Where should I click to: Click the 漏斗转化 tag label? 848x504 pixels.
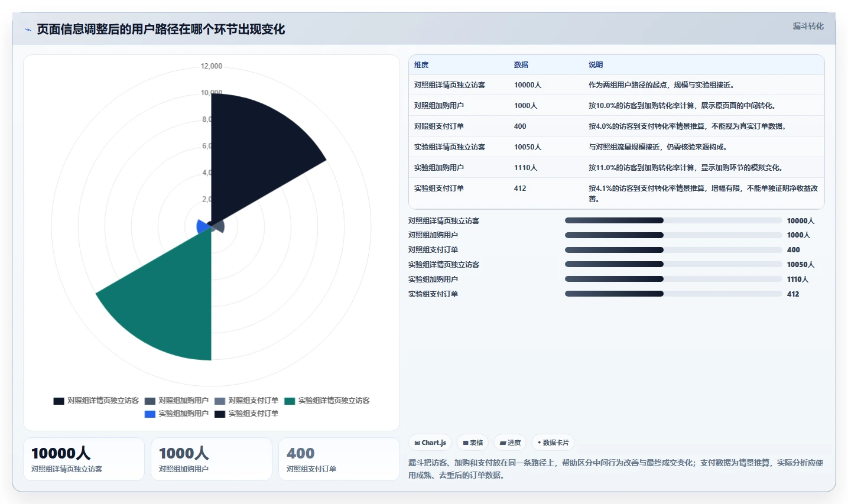808,26
